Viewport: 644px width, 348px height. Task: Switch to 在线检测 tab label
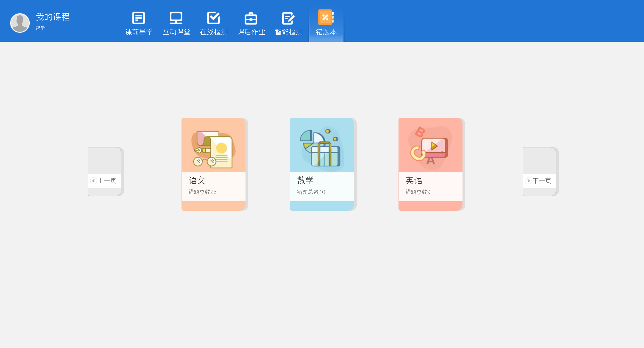click(x=214, y=32)
